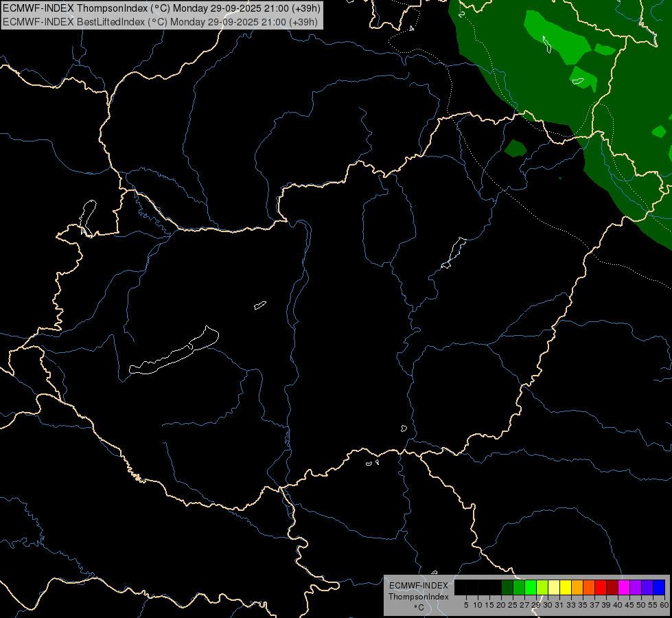Click the violet 50-55 legend swatch
Image resolution: width=672 pixels, height=618 pixels.
coord(647,587)
